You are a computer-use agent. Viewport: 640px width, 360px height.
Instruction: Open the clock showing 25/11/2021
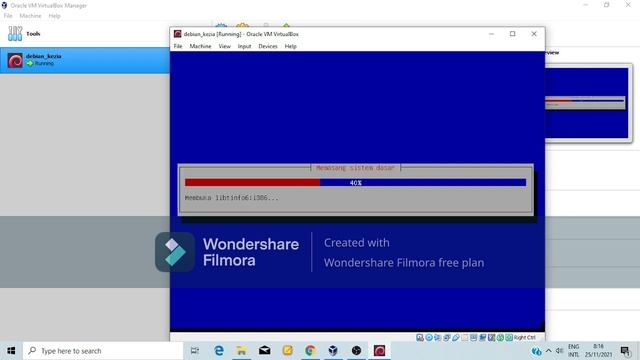coord(598,351)
